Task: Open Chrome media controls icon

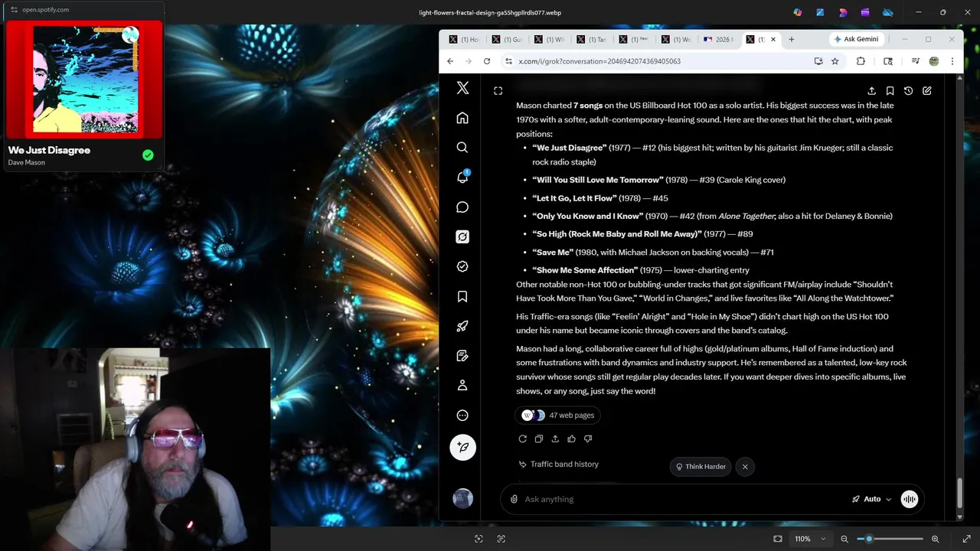Action: [x=915, y=61]
